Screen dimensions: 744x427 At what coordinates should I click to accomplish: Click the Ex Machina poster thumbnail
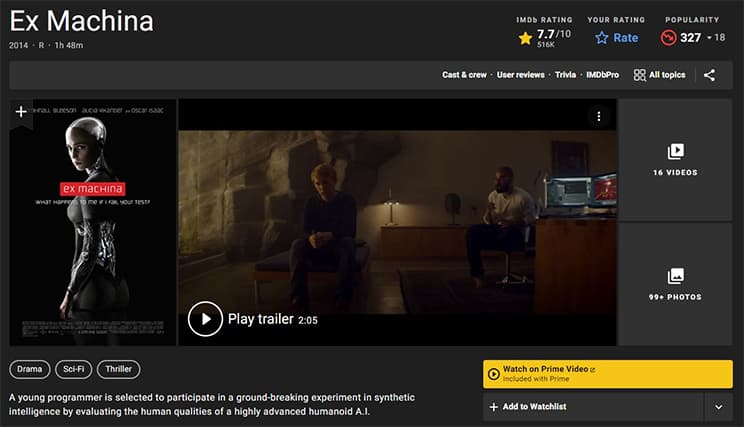93,223
